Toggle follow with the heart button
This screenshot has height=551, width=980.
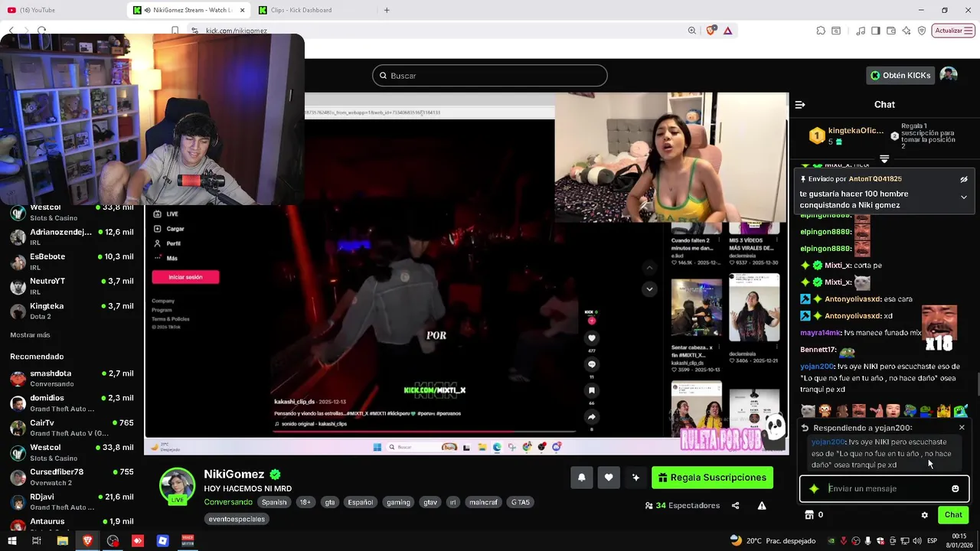pos(609,478)
